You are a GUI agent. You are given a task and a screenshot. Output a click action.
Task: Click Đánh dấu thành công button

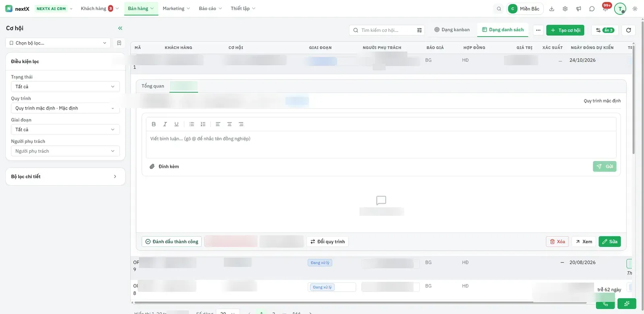172,242
